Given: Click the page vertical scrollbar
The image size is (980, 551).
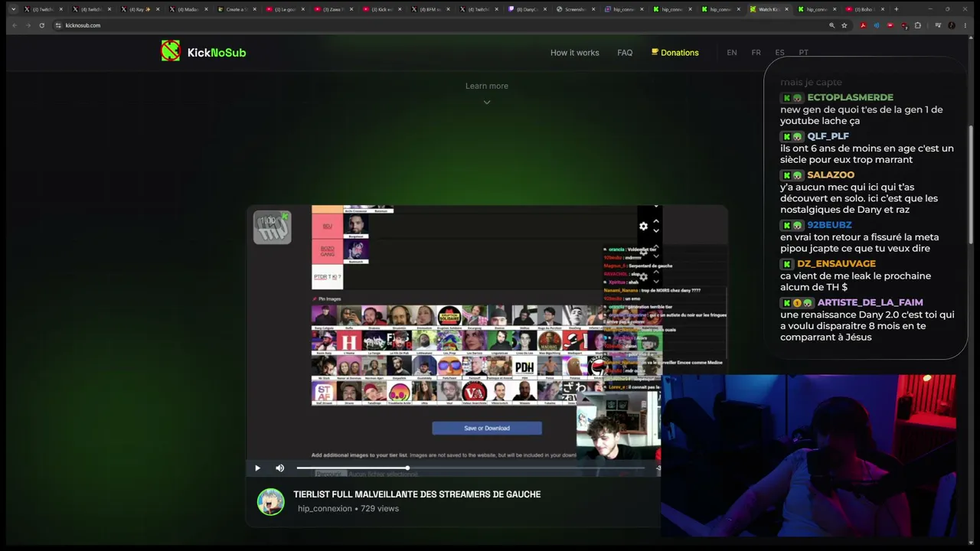Looking at the screenshot, I should coord(971,184).
